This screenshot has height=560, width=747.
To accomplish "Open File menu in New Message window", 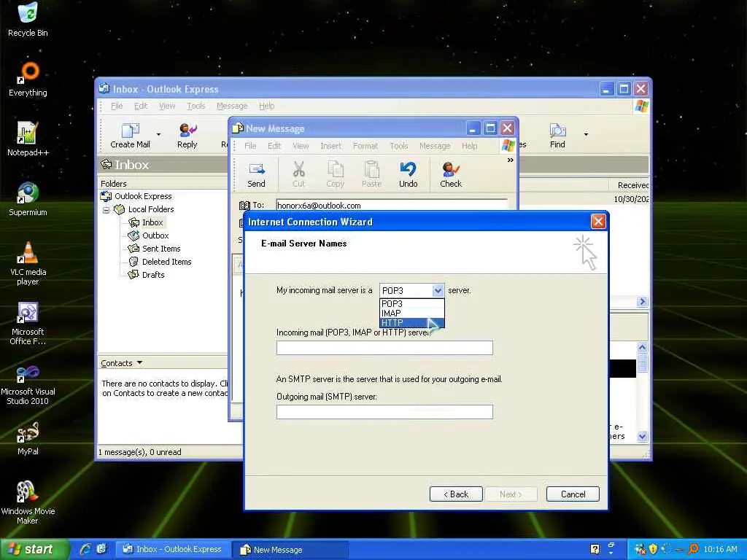I will (x=250, y=146).
